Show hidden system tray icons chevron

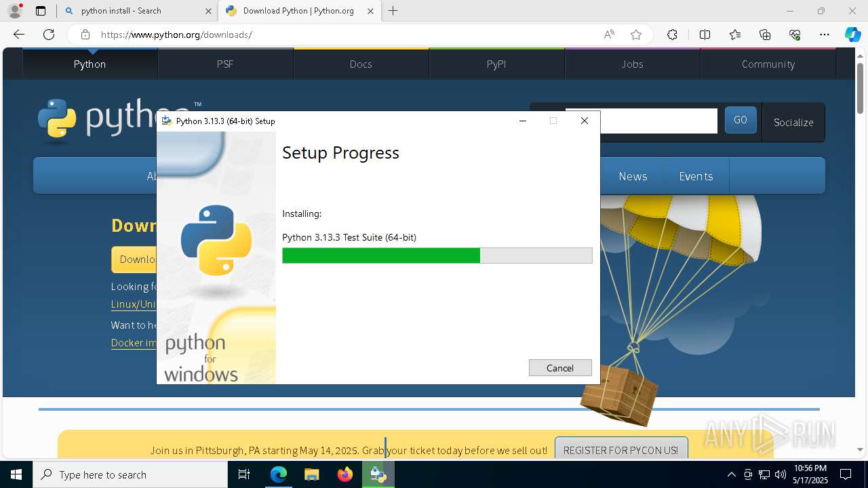pyautogui.click(x=731, y=474)
